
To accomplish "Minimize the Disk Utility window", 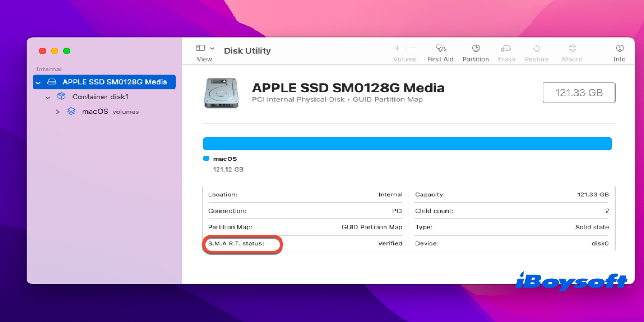I will point(55,51).
